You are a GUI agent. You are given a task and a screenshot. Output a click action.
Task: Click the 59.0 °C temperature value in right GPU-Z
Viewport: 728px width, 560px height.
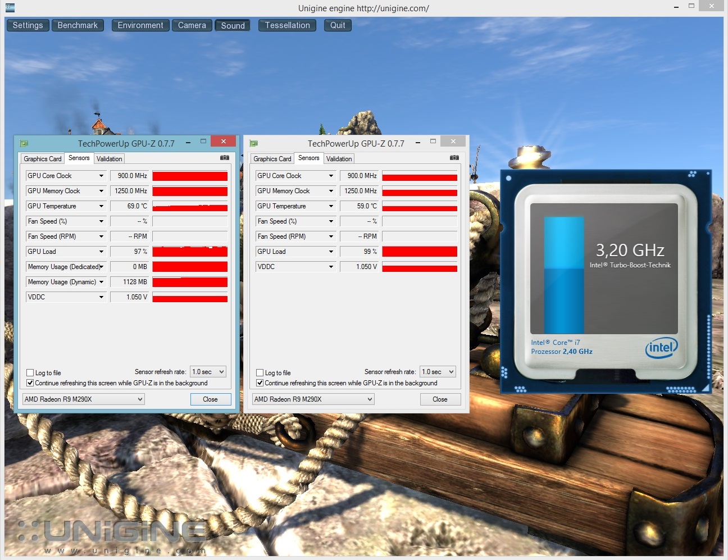coord(360,206)
